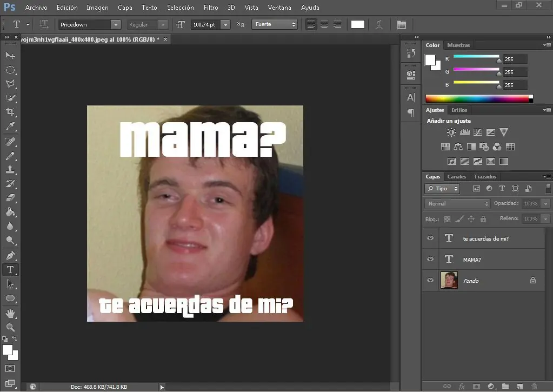
Task: Hide the MAMA? text layer
Action: click(x=430, y=259)
